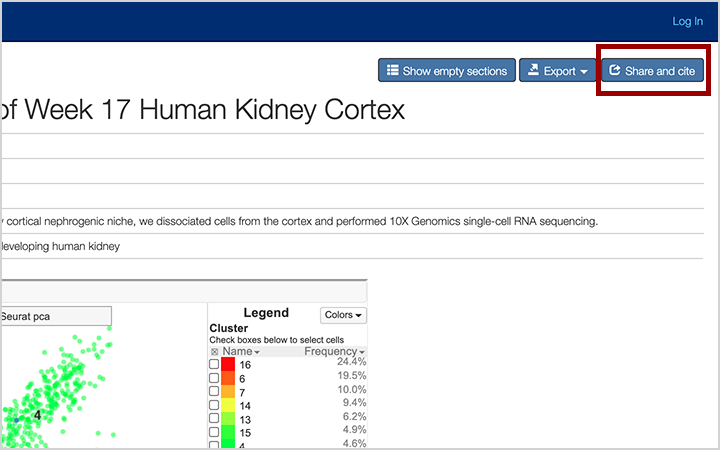Click the orange swatch for cluster 7

pos(228,391)
